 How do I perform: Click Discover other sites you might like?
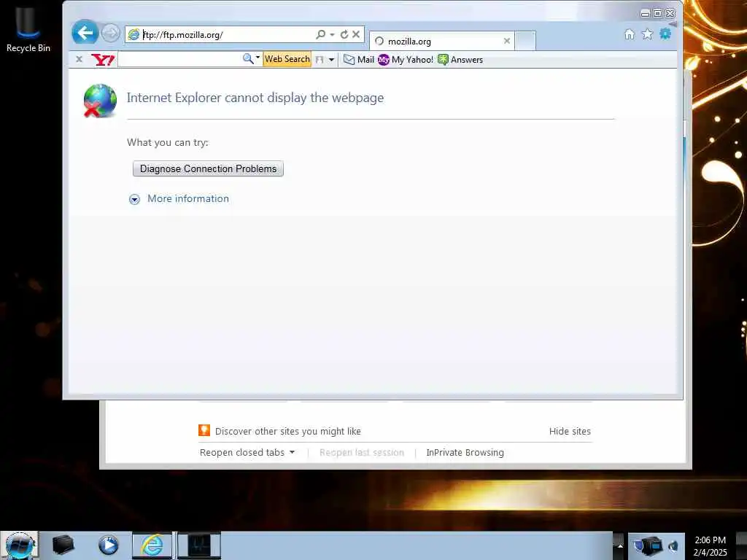(x=287, y=431)
